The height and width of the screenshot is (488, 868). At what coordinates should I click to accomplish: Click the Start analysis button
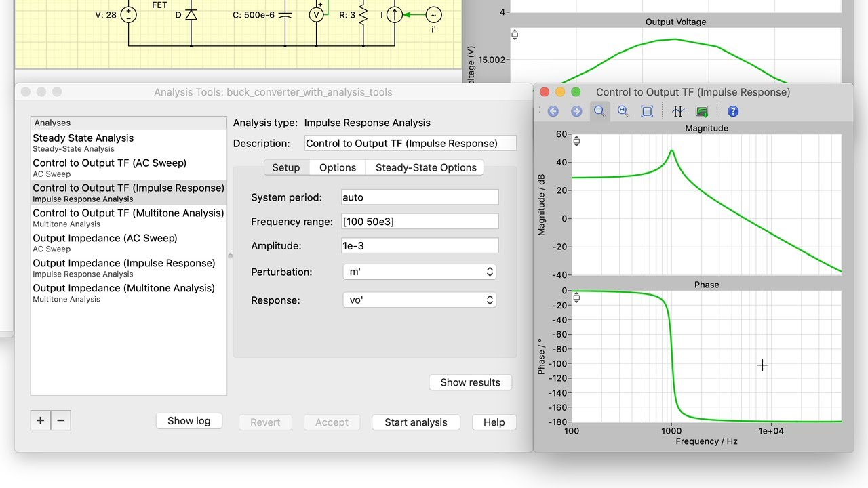416,422
